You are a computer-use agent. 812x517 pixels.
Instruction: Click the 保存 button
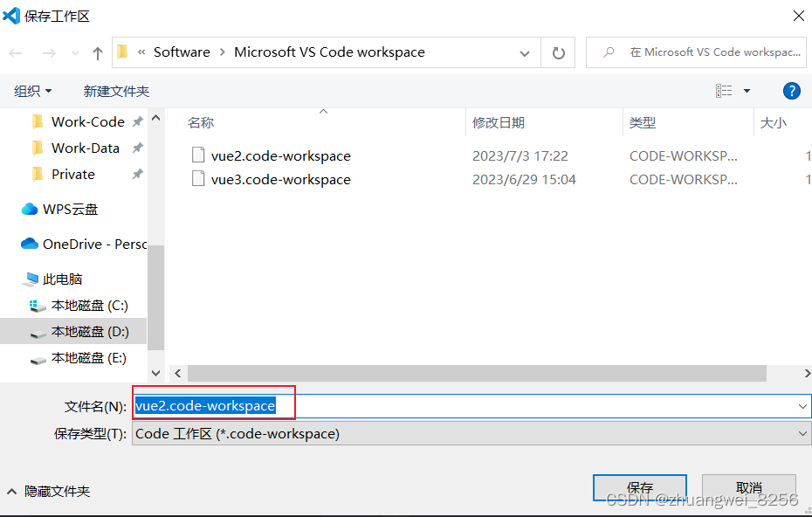tap(640, 487)
